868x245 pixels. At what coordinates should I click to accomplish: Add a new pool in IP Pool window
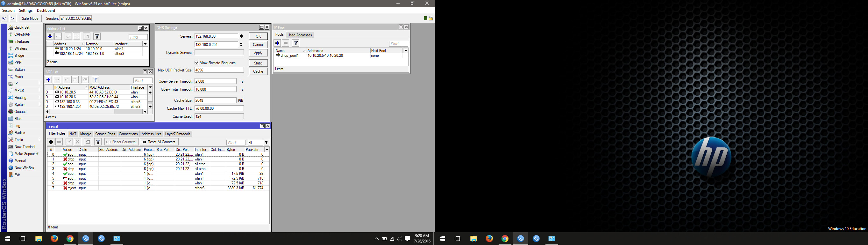(x=277, y=43)
